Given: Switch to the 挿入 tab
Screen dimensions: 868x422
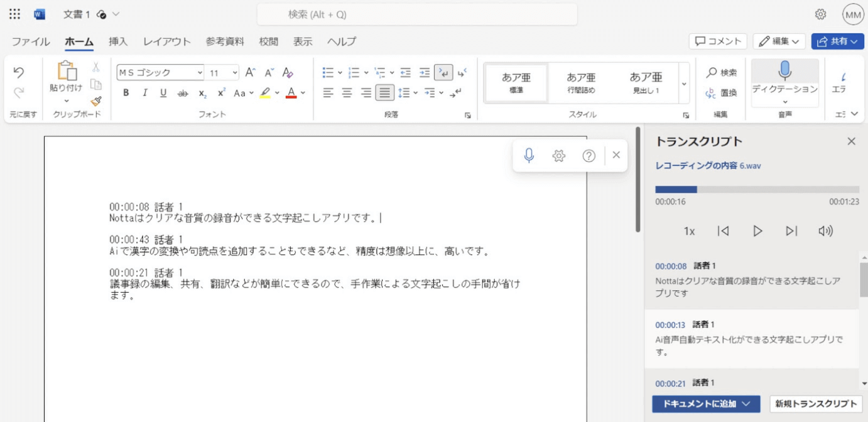Looking at the screenshot, I should [x=118, y=41].
